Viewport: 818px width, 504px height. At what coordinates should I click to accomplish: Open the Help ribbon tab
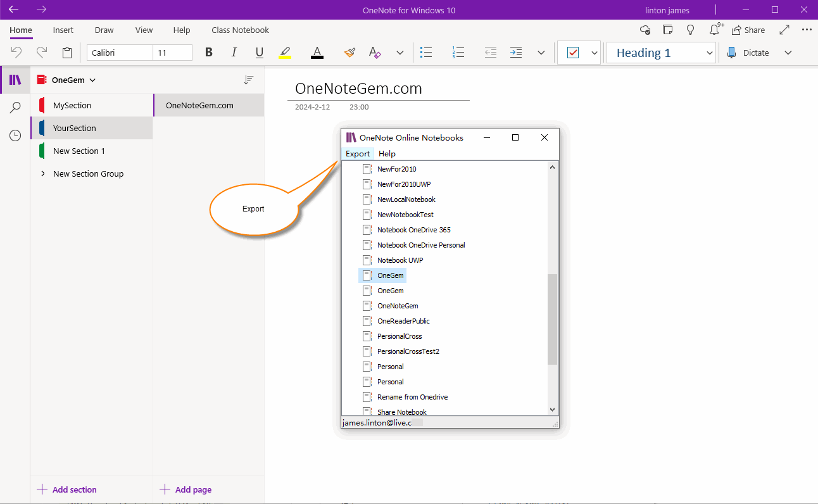click(x=182, y=30)
